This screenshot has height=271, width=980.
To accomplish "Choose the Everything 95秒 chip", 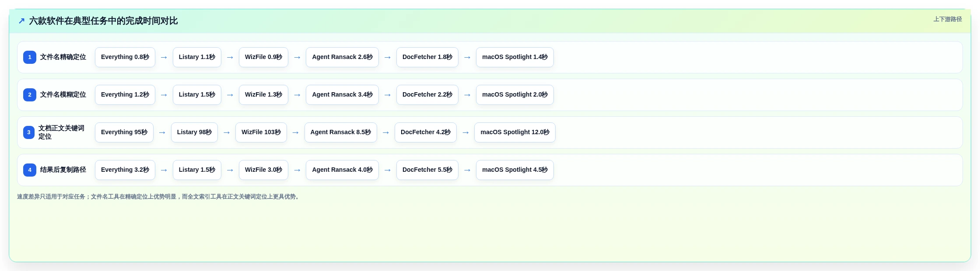I will pyautogui.click(x=124, y=132).
